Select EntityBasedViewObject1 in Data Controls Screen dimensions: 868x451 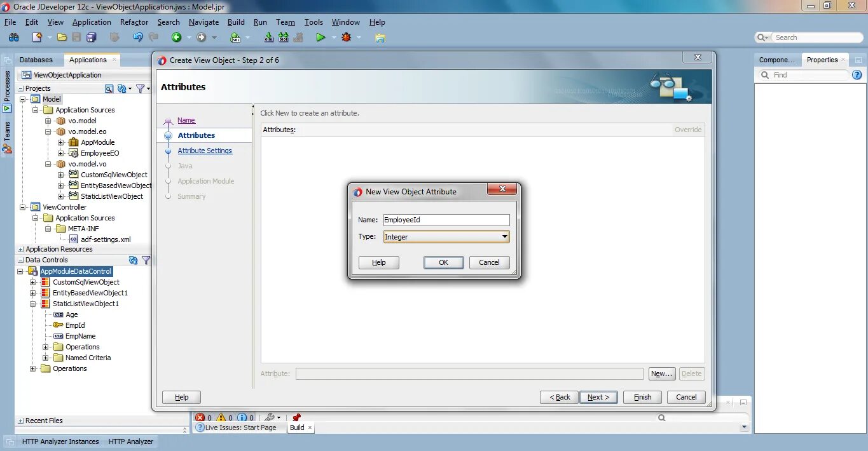[x=90, y=293]
